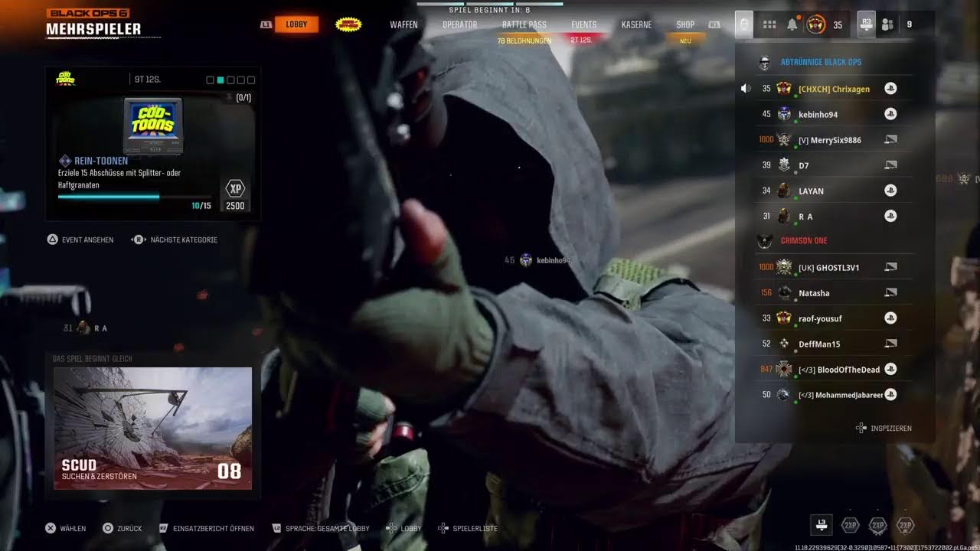Click the Rein-Toonen challenge progress bar
This screenshot has width=980, height=551.
(x=134, y=197)
